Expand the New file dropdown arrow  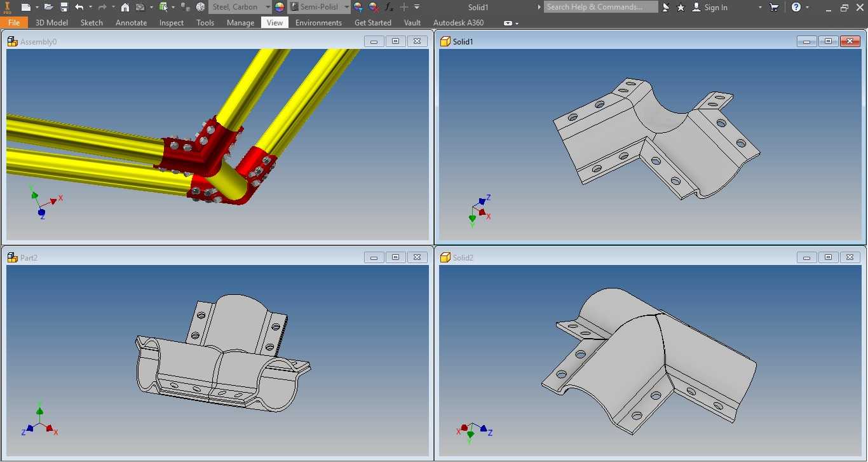(x=37, y=7)
